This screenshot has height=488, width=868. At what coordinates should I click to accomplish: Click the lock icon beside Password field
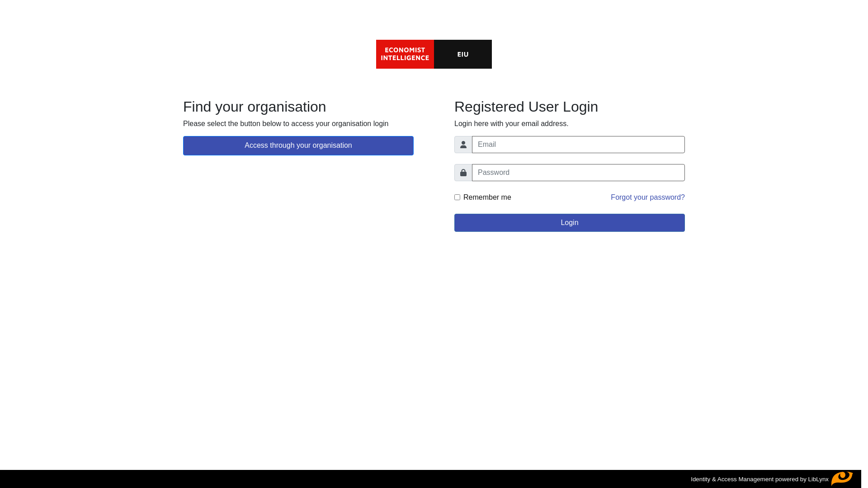[463, 173]
